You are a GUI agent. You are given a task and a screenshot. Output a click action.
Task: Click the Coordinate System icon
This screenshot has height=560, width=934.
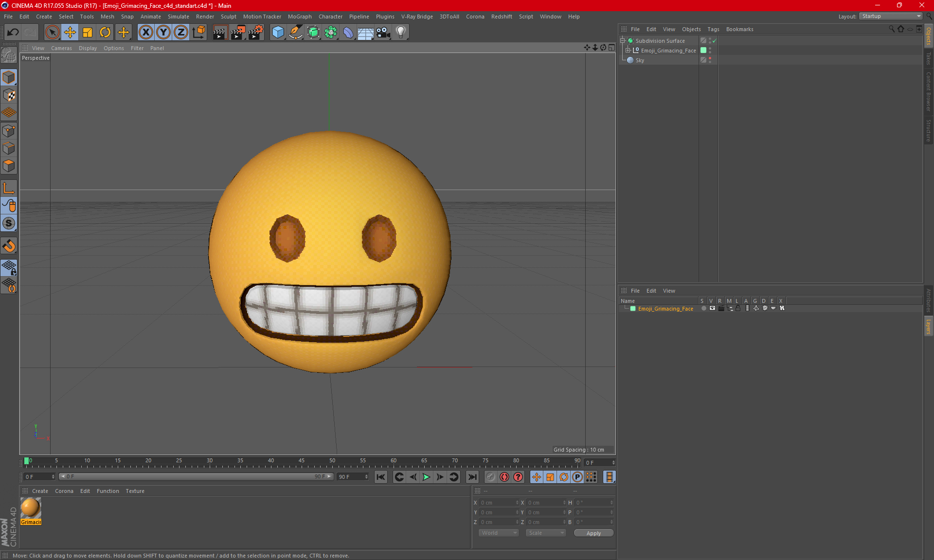point(199,32)
